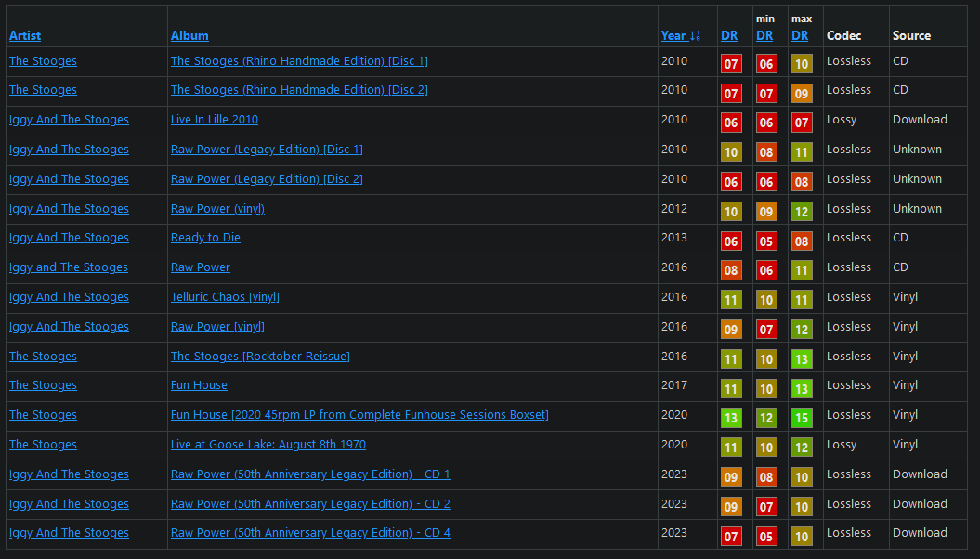
Task: Click DR 13 badge in Fun House 2020 row
Action: click(x=731, y=418)
